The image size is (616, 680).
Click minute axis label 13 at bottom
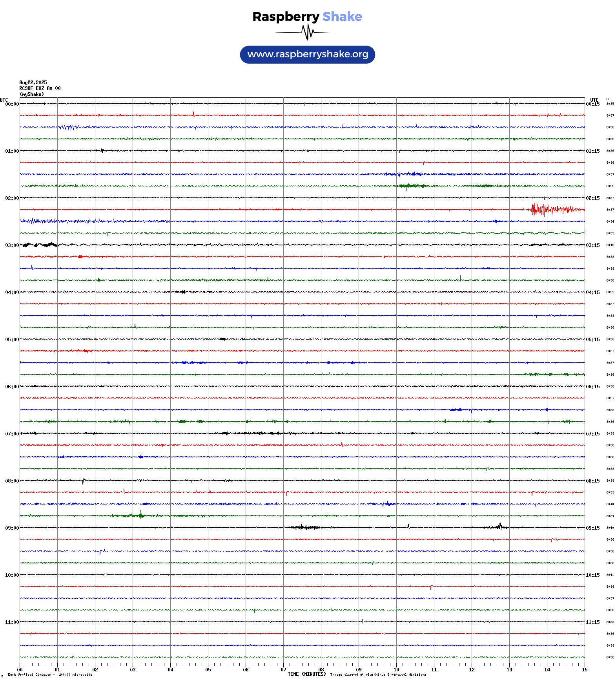coord(509,670)
